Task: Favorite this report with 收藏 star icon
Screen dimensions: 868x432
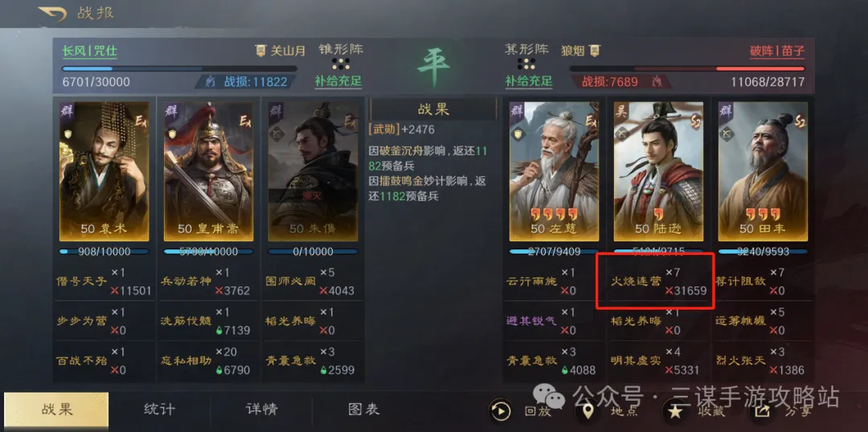Action: click(674, 411)
